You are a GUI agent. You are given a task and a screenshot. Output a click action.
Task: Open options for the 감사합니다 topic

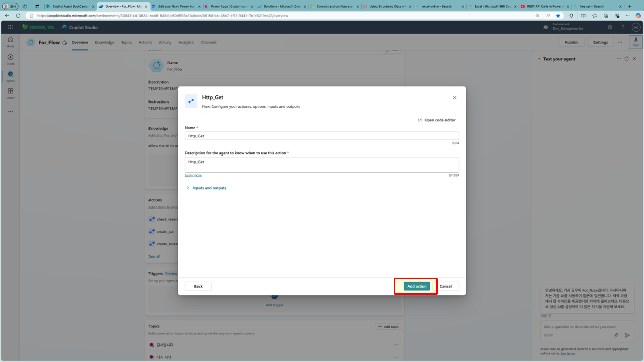tap(397, 345)
